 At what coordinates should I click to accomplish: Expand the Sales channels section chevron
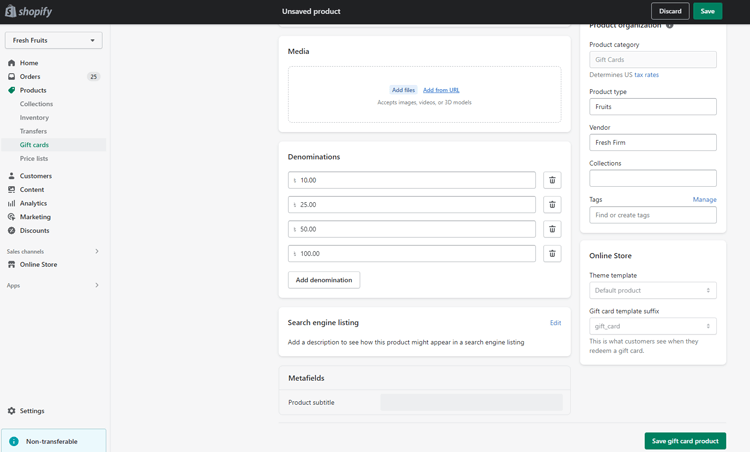(x=97, y=251)
